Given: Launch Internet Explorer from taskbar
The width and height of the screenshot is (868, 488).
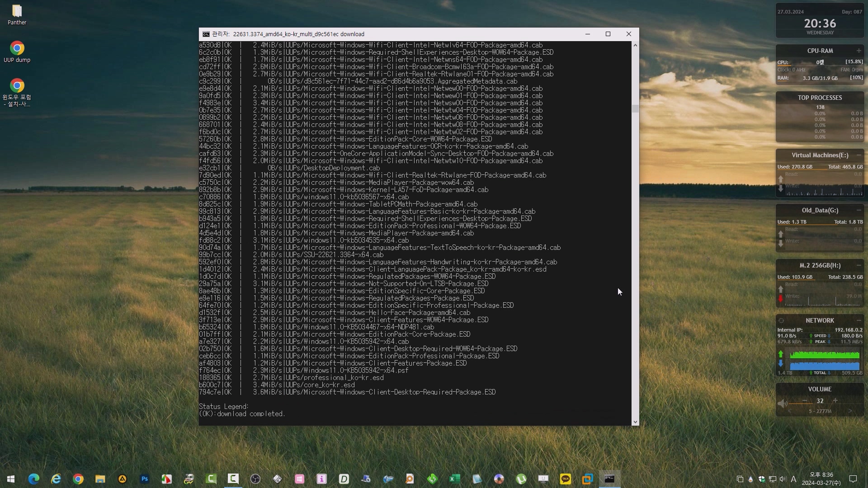Looking at the screenshot, I should point(56,479).
